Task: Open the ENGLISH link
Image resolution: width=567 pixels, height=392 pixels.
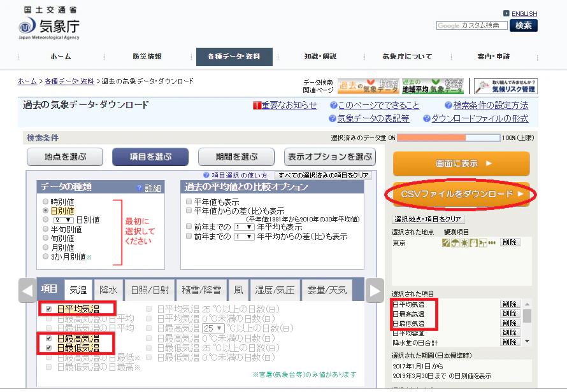Action: [x=524, y=14]
